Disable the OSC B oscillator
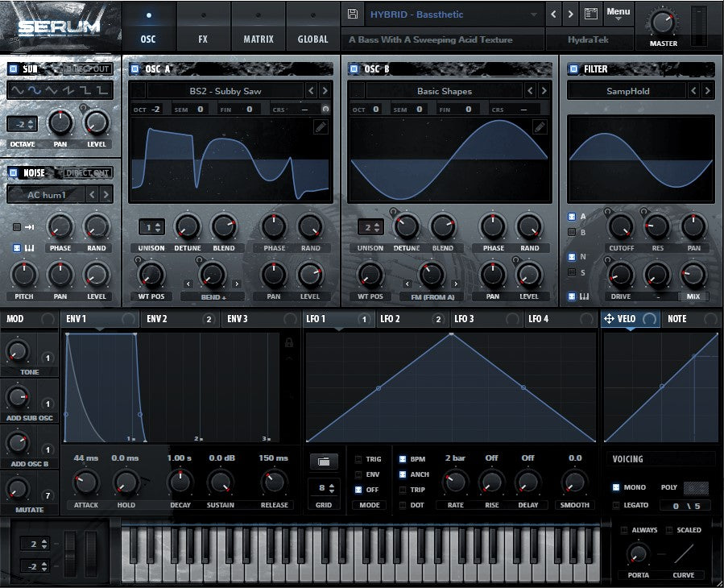 [x=354, y=69]
